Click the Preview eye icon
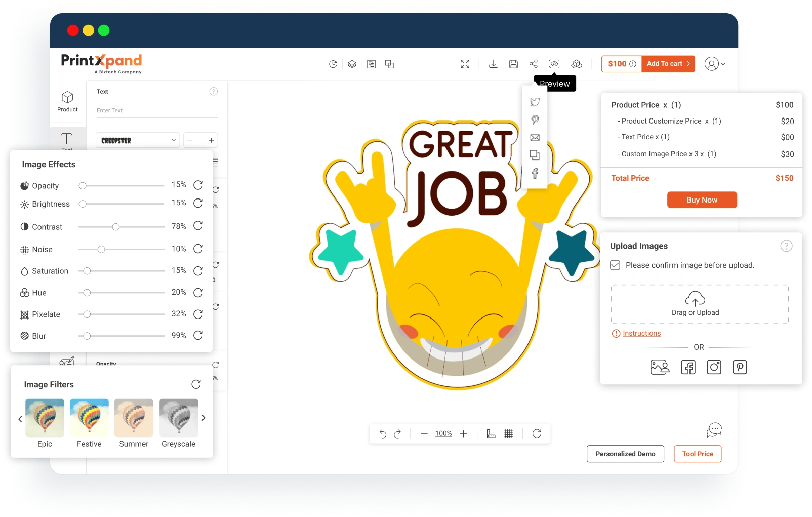 (554, 64)
